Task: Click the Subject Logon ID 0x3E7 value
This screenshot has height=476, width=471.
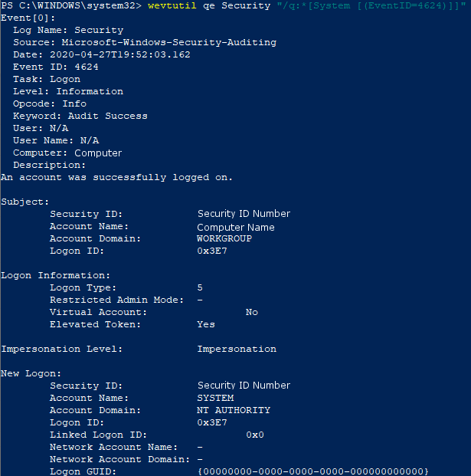Action: [212, 251]
